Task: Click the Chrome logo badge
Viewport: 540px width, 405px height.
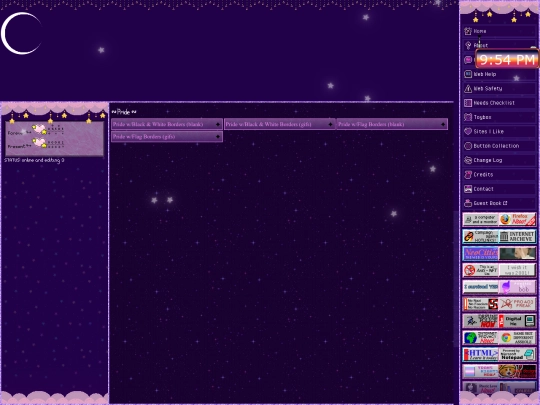Action: (518, 338)
